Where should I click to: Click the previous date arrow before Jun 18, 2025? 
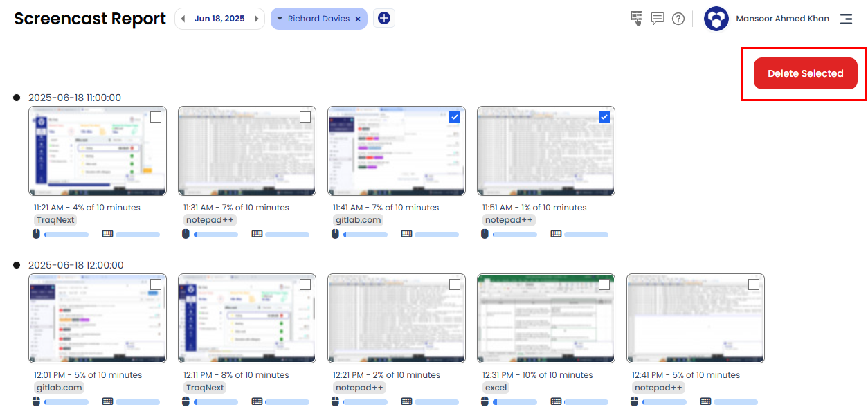[x=183, y=18]
